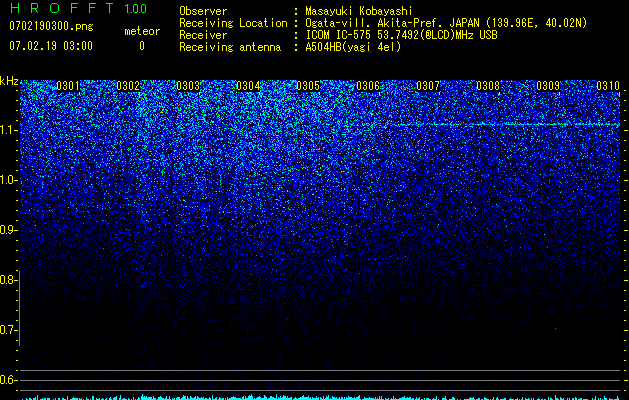Select the 0310 time marker
629x400 pixels.
tap(608, 86)
